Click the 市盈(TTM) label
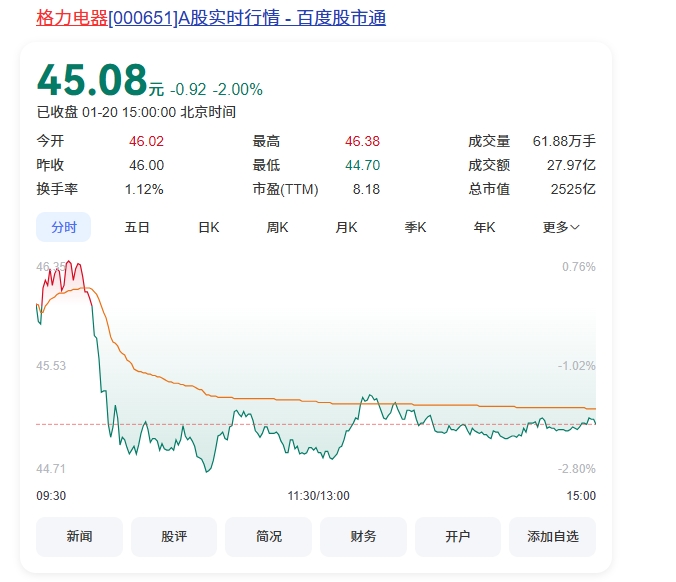676x582 pixels. 285,189
